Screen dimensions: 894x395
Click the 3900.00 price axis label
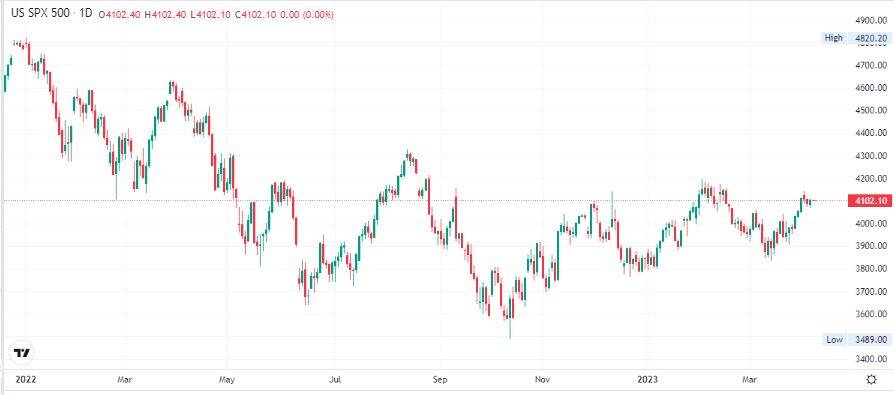(871, 246)
